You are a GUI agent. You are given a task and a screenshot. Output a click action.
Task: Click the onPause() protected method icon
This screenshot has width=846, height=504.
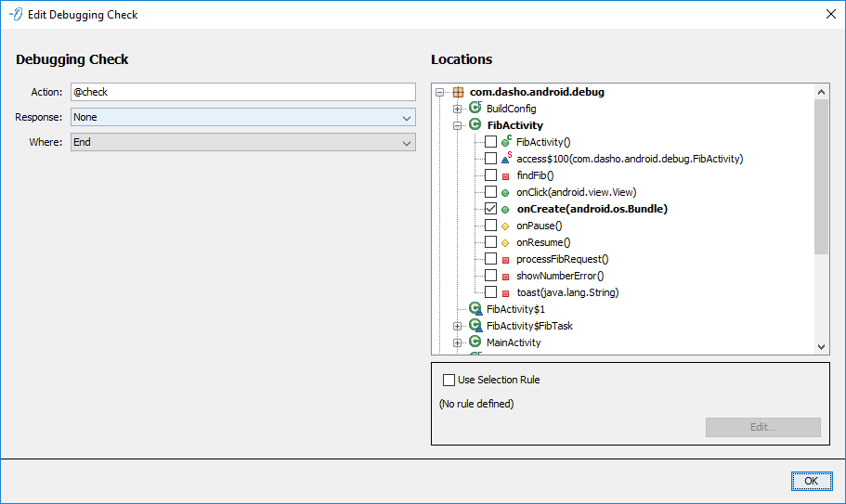[x=506, y=226]
